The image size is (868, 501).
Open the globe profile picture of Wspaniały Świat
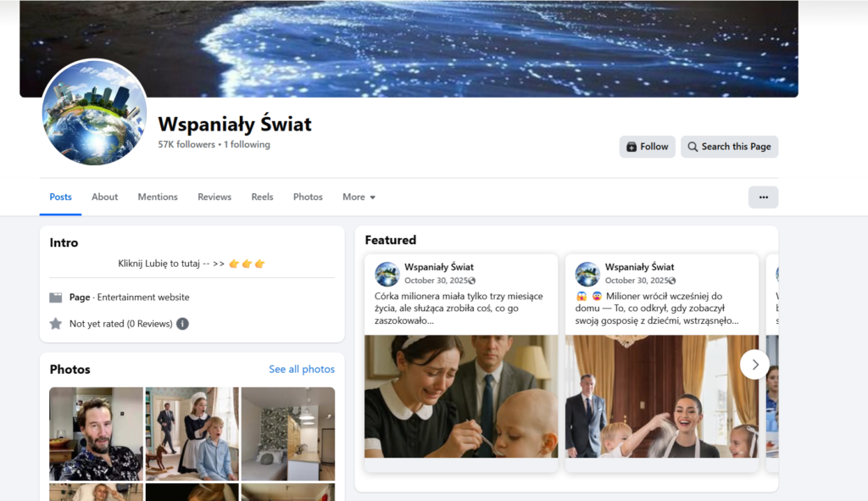coord(95,113)
